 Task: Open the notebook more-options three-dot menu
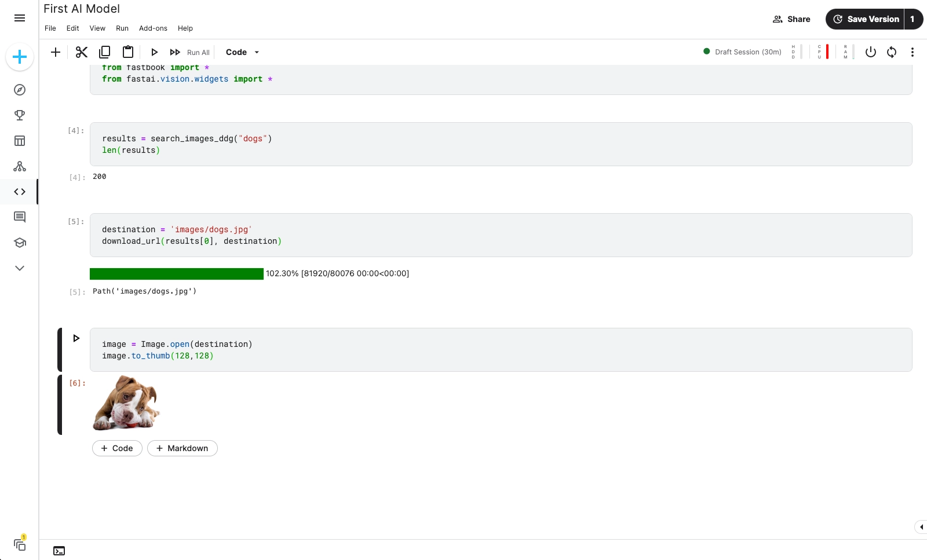click(x=913, y=52)
